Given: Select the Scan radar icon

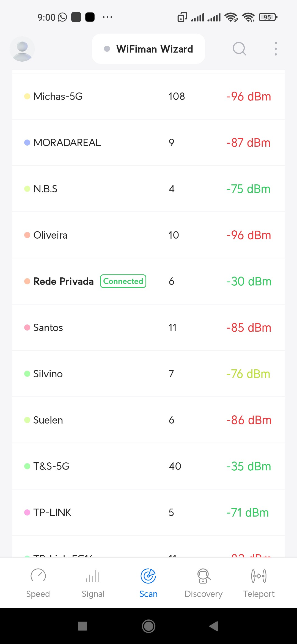Looking at the screenshot, I should 148,576.
